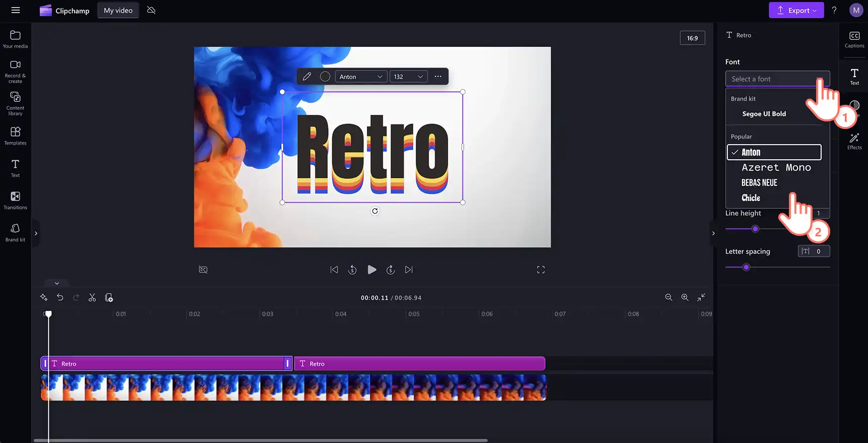Click the 16:9 aspect ratio button

pyautogui.click(x=692, y=38)
